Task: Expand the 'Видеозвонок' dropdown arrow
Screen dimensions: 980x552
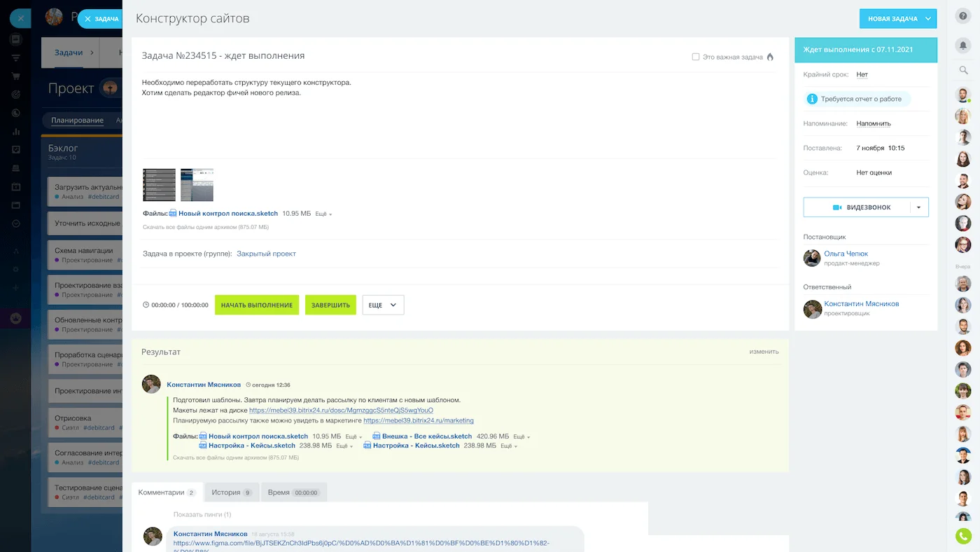Action: [x=918, y=207]
